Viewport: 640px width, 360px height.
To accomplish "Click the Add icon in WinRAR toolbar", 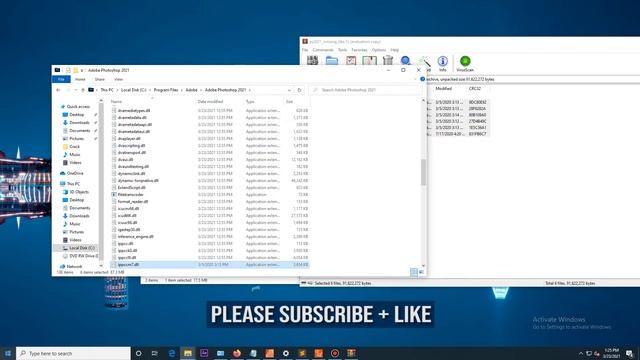I will tap(313, 61).
